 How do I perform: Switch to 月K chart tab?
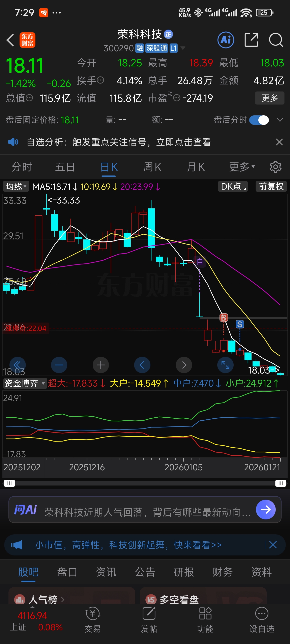point(196,167)
